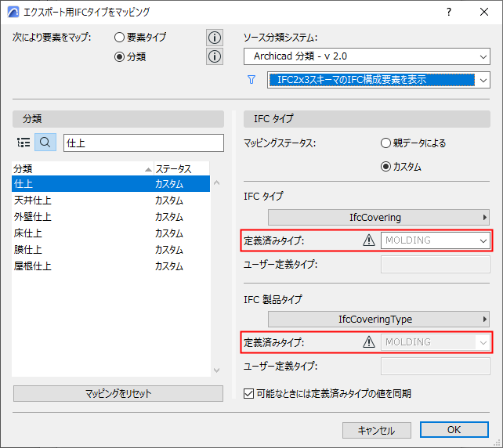The height and width of the screenshot is (448, 503).
Task: Select the 床仕上 row
Action: tap(110, 233)
